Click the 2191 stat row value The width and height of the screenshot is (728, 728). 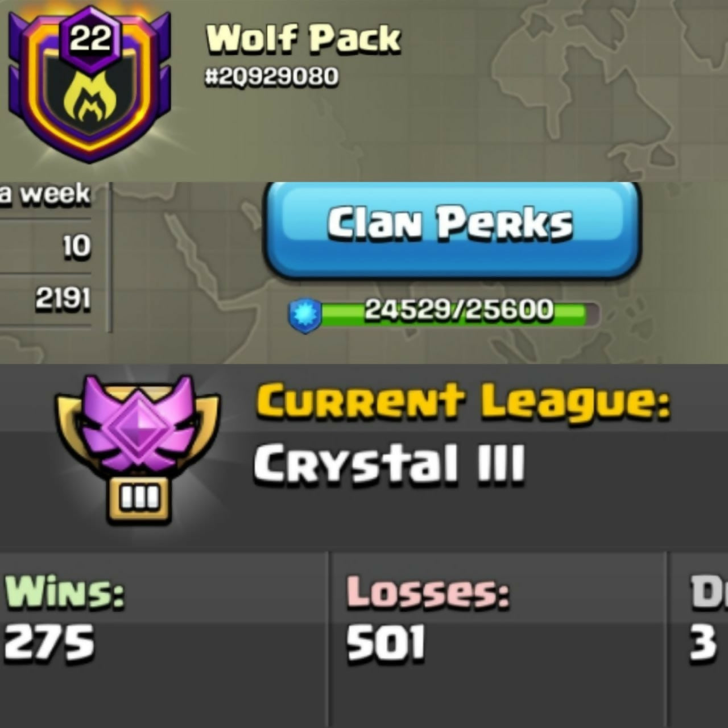63,298
